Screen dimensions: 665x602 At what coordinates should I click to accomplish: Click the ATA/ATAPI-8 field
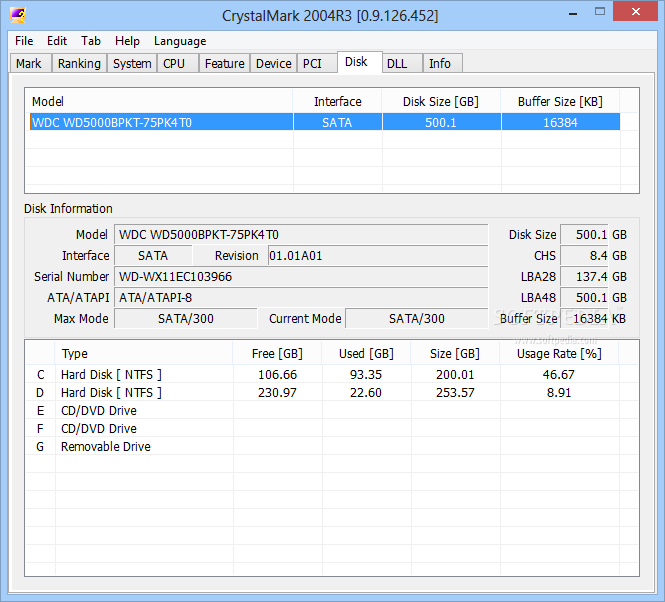point(301,298)
